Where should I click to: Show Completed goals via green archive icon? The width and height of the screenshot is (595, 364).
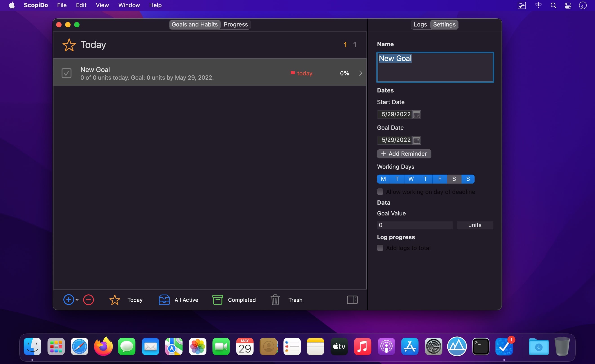coord(217,300)
